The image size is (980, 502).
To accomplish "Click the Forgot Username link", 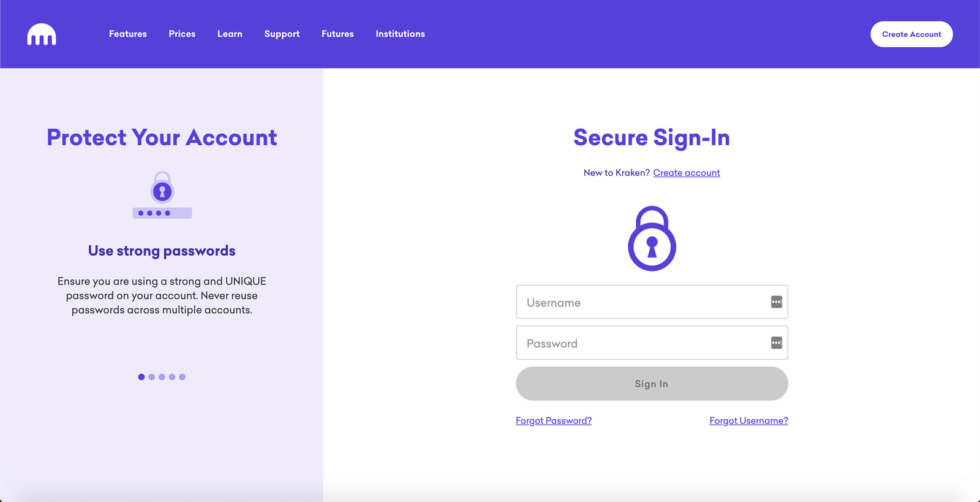I will pyautogui.click(x=748, y=420).
